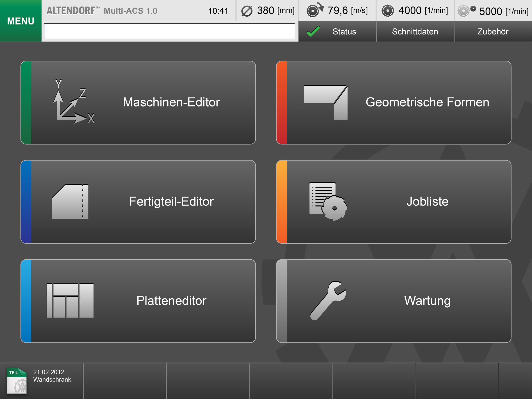Image resolution: width=532 pixels, height=399 pixels.
Task: Open the green MENU button
Action: (21, 21)
